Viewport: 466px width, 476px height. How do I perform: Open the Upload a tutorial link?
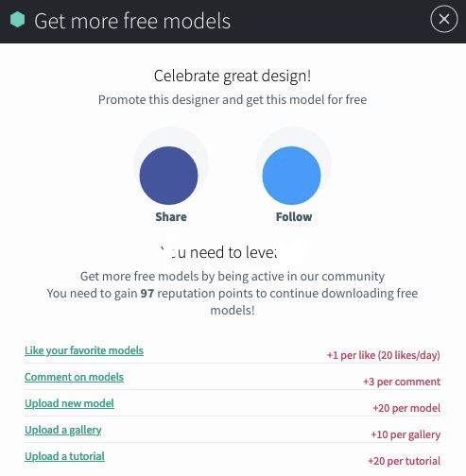(x=64, y=456)
